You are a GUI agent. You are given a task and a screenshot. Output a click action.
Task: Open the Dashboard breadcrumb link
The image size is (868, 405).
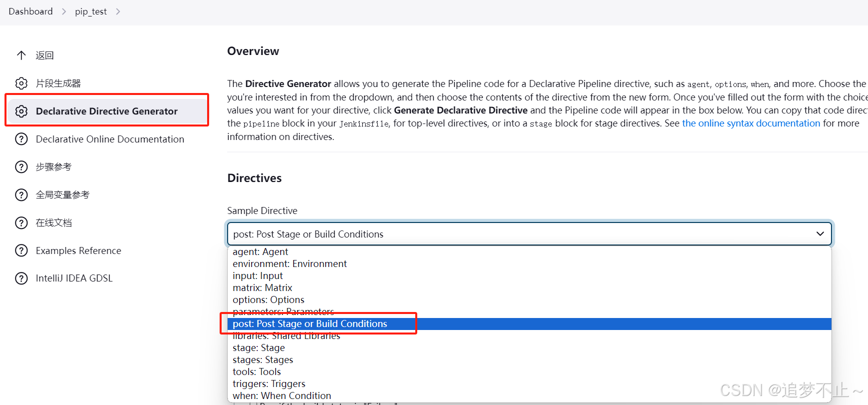(31, 11)
